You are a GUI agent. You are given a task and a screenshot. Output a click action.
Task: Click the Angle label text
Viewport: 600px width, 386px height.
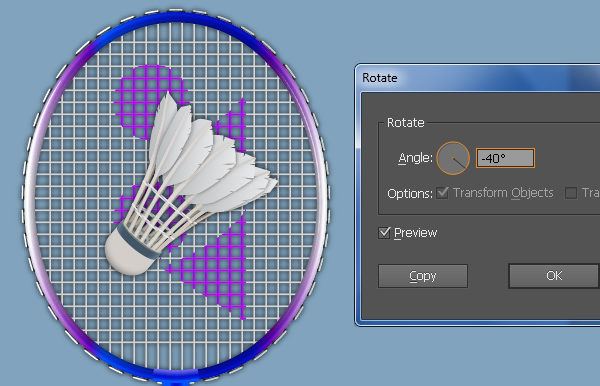(x=415, y=158)
